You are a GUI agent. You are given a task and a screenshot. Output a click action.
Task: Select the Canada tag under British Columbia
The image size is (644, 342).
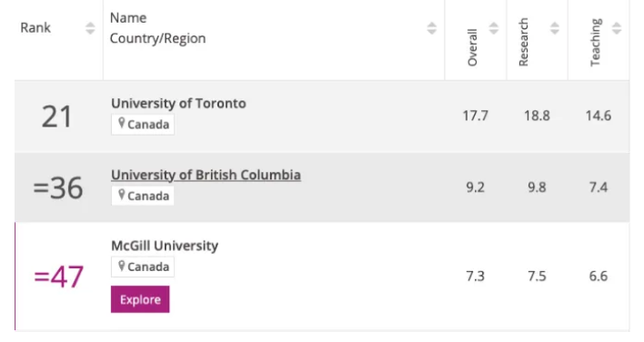click(143, 196)
